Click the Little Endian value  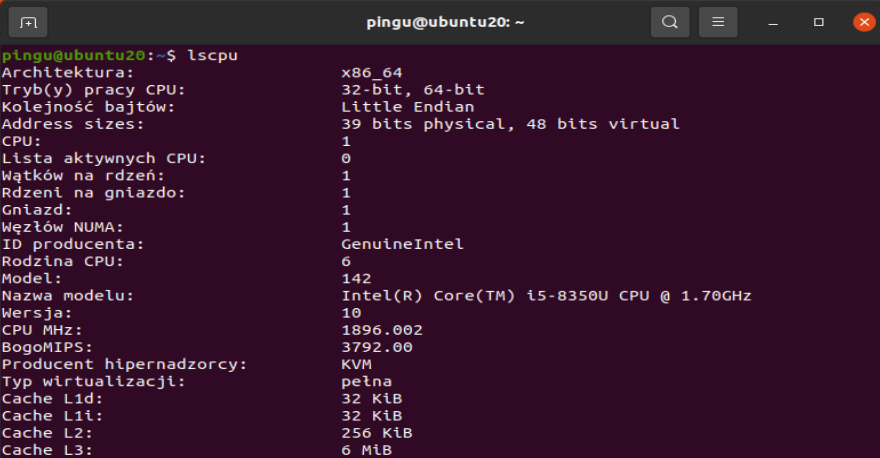pos(407,107)
